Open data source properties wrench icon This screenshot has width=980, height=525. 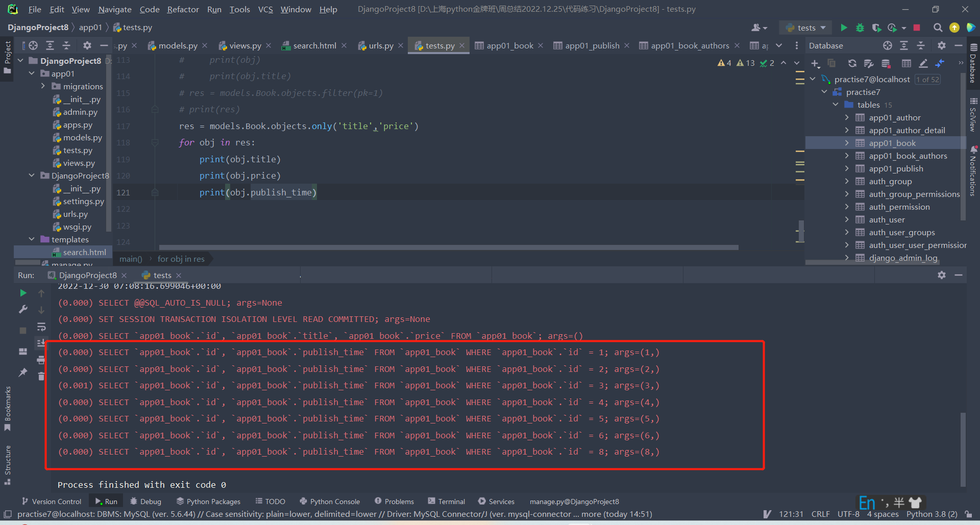coord(868,63)
